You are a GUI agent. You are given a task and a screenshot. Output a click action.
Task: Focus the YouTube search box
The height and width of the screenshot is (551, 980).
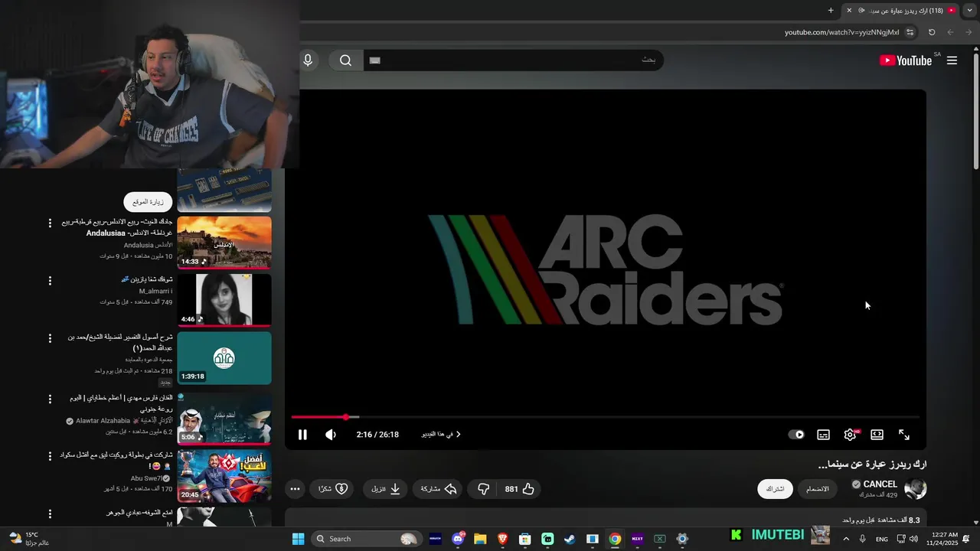513,60
